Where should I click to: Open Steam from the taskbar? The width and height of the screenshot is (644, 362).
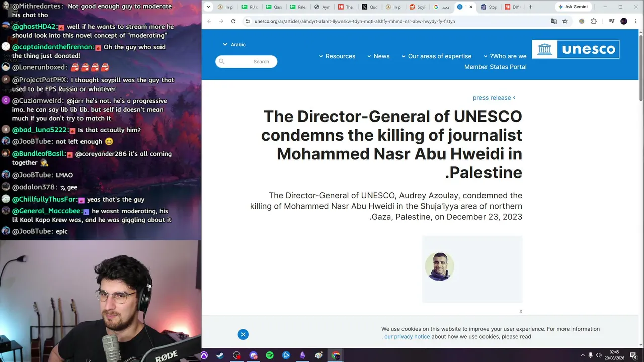pyautogui.click(x=220, y=355)
